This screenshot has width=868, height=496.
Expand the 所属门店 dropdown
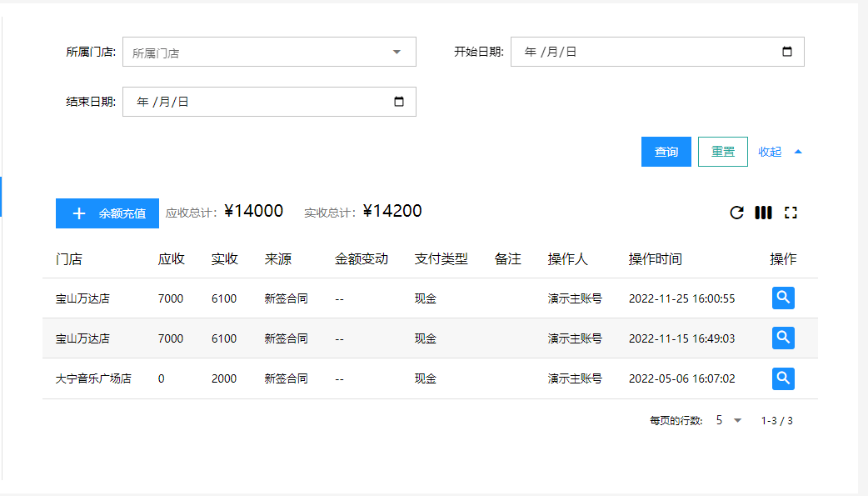397,52
